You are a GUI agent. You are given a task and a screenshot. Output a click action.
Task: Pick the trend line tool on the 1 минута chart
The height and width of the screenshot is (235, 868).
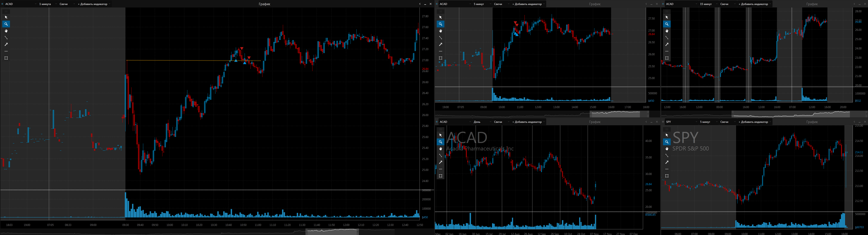point(6,37)
